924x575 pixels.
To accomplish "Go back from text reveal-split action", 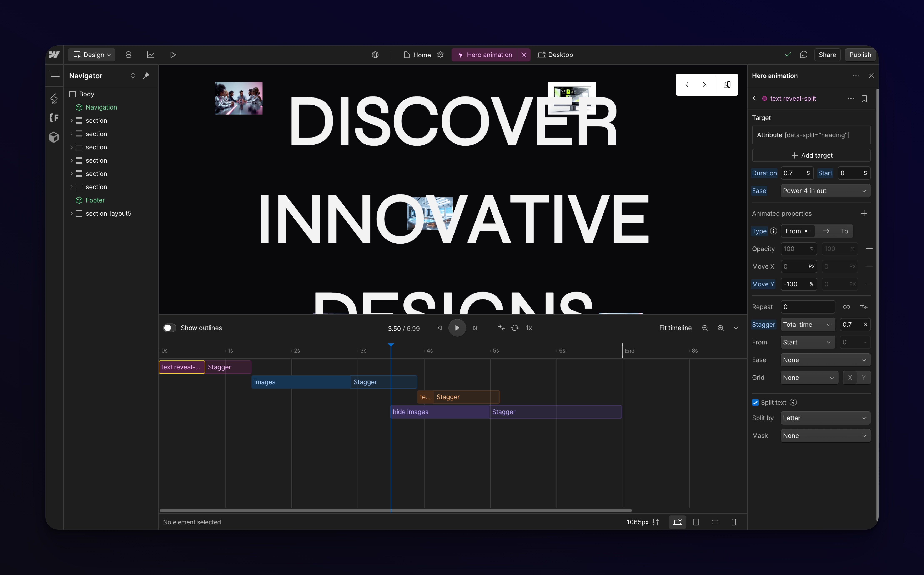I will pyautogui.click(x=754, y=98).
